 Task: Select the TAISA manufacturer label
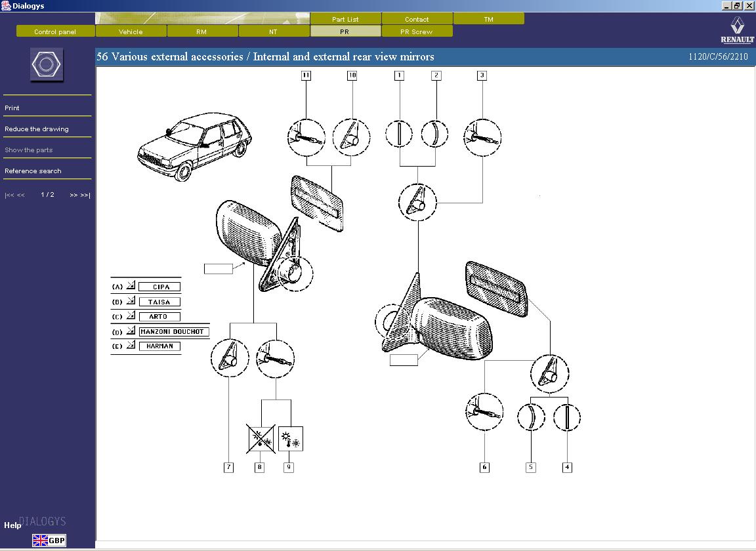(159, 302)
